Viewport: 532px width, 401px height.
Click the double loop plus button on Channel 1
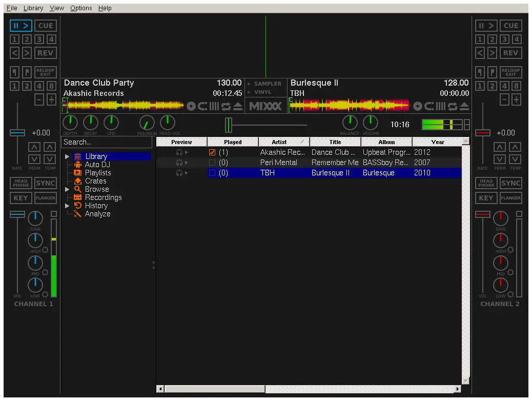tap(52, 100)
